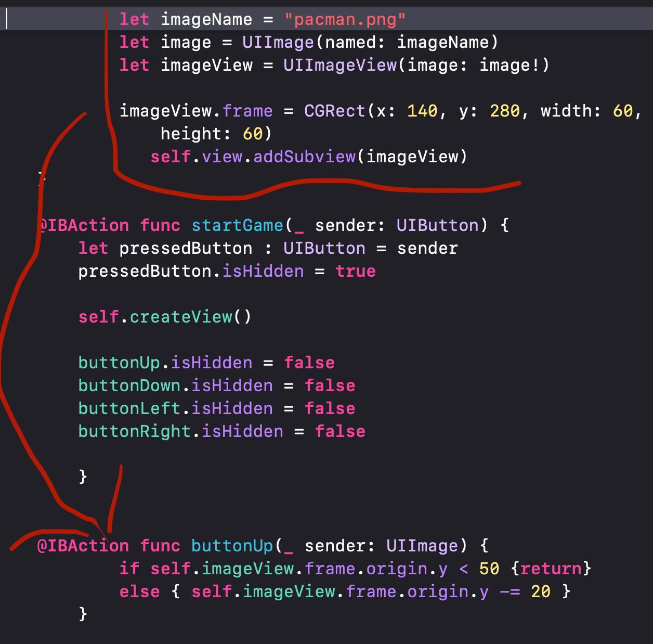The image size is (653, 644).
Task: Click the x value 140
Action: 422,111
